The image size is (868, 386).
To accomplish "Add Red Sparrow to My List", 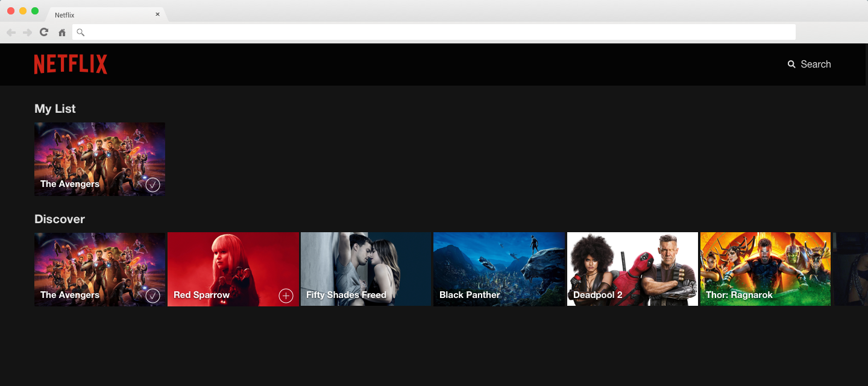I will coord(286,296).
